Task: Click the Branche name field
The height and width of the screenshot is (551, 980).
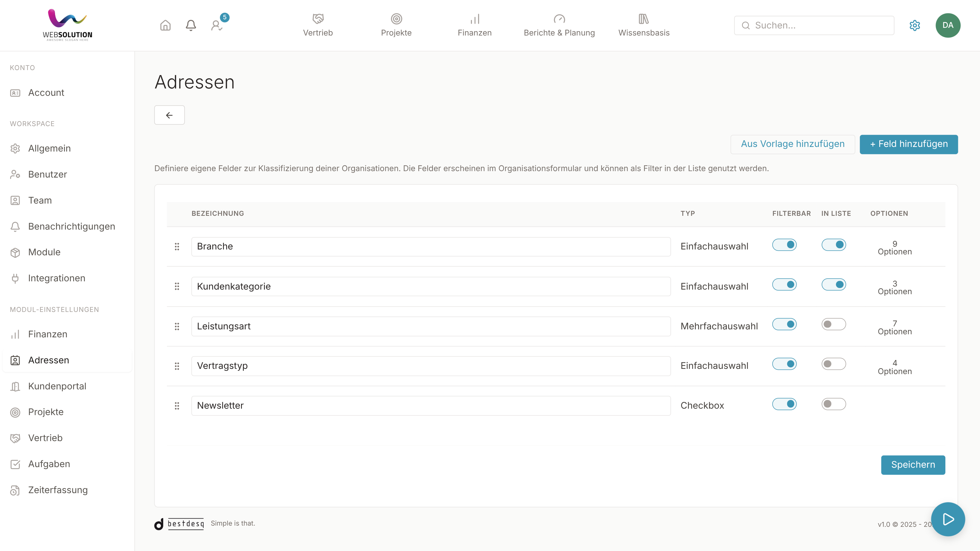Action: 431,246
